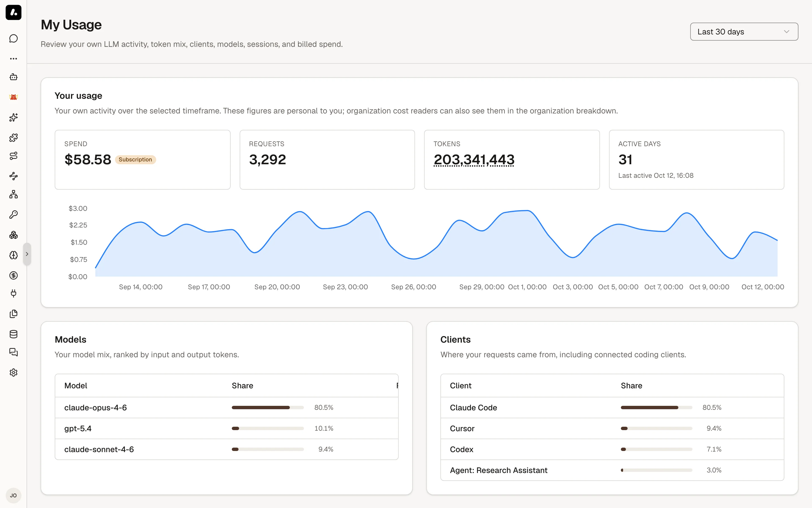The width and height of the screenshot is (812, 508).
Task: Open the database cylinder icon
Action: (14, 334)
